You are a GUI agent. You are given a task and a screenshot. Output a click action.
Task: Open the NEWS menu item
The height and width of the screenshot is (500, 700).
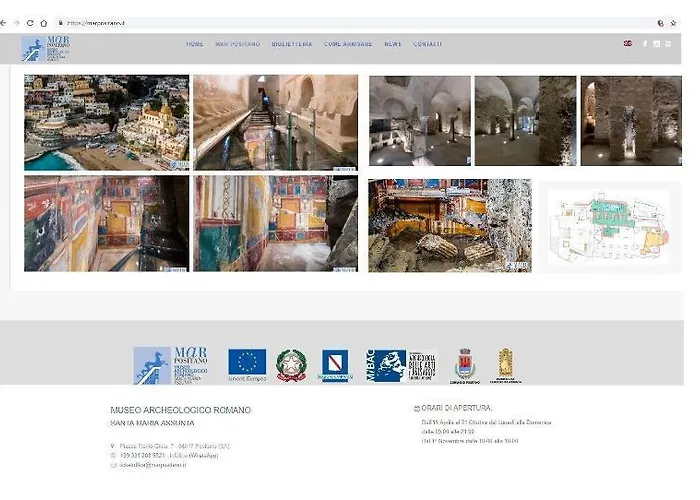393,44
